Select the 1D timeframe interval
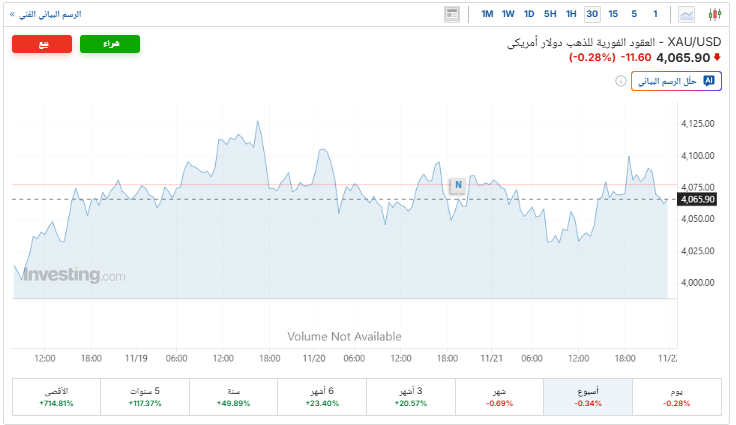 coord(529,14)
